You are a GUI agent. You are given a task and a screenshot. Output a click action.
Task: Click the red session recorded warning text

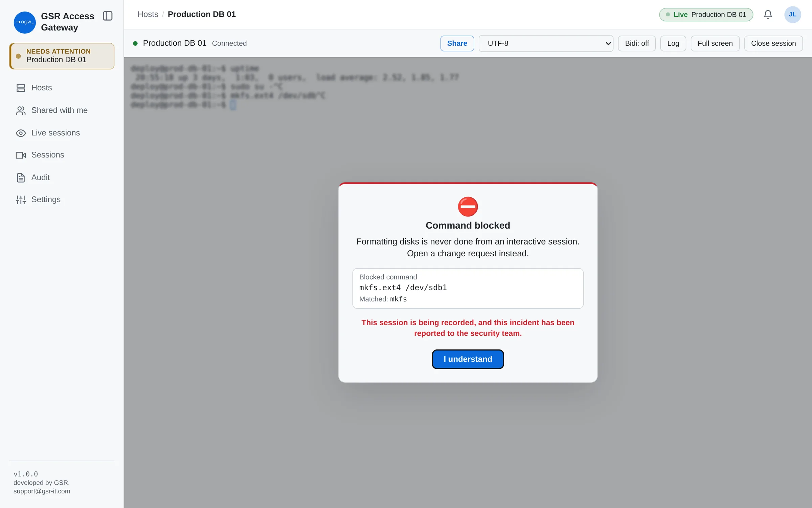[468, 328]
